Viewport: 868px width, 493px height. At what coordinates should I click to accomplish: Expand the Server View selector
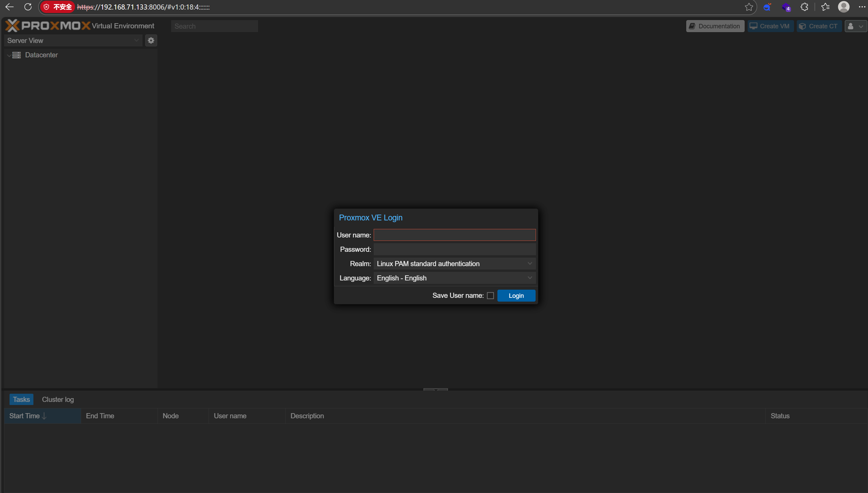point(136,41)
